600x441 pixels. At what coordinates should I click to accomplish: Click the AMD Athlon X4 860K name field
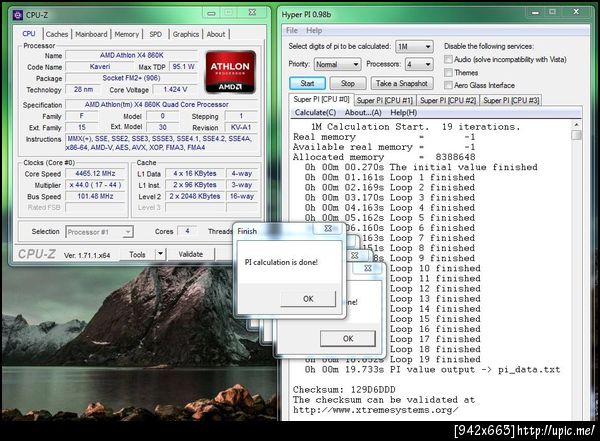click(132, 55)
